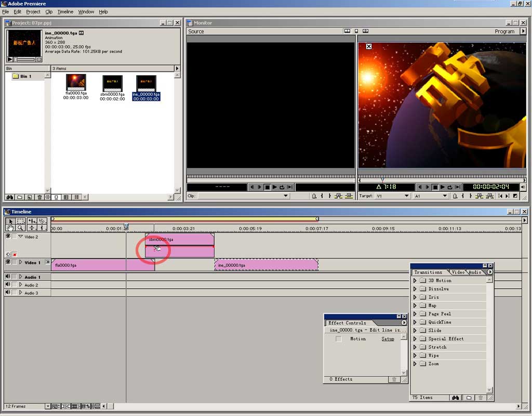
Task: Click the Find binoculars icon in Project window
Action: [x=9, y=197]
